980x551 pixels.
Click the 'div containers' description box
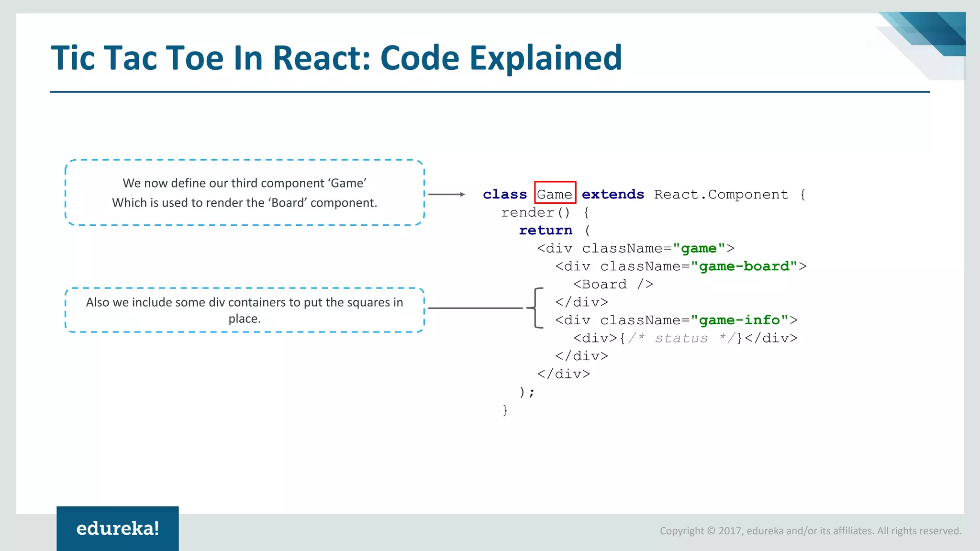(245, 310)
